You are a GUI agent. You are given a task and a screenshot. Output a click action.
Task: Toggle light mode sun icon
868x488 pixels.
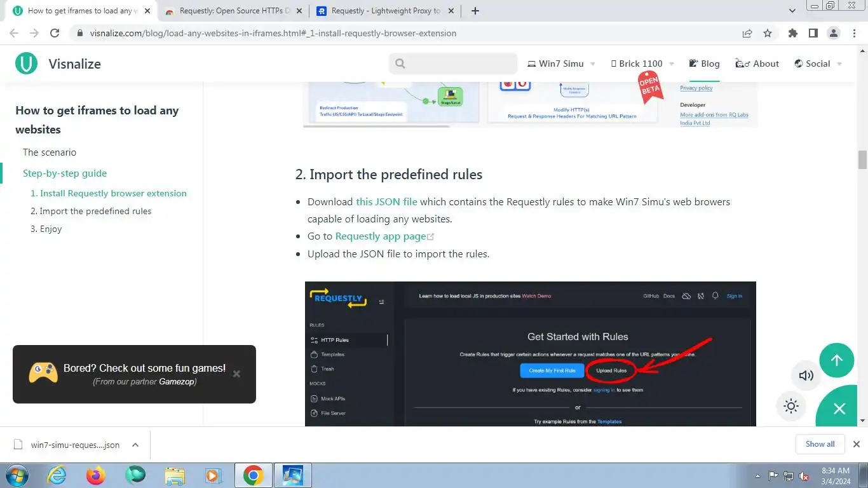click(x=791, y=406)
